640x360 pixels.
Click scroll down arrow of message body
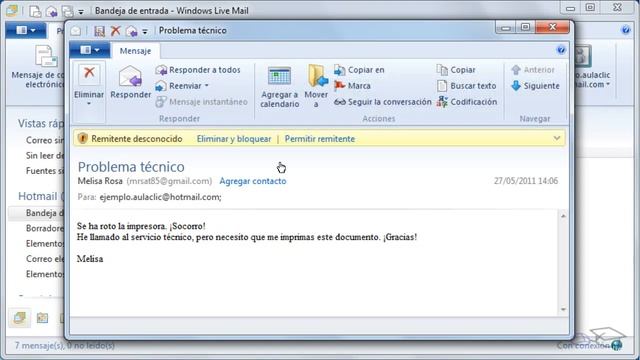coord(563,309)
